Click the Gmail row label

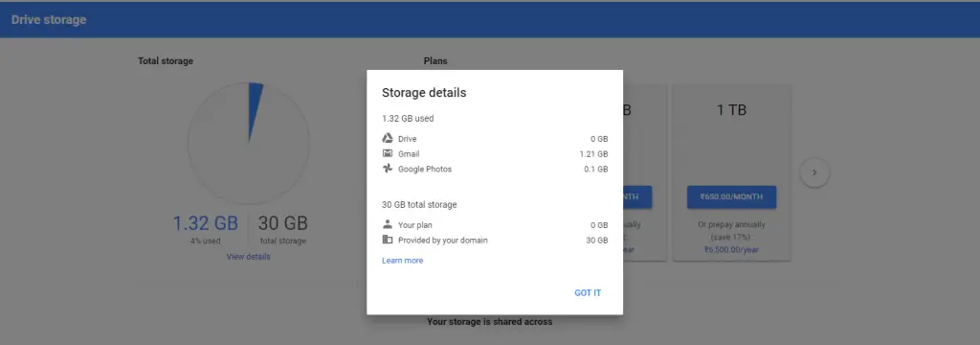[409, 154]
